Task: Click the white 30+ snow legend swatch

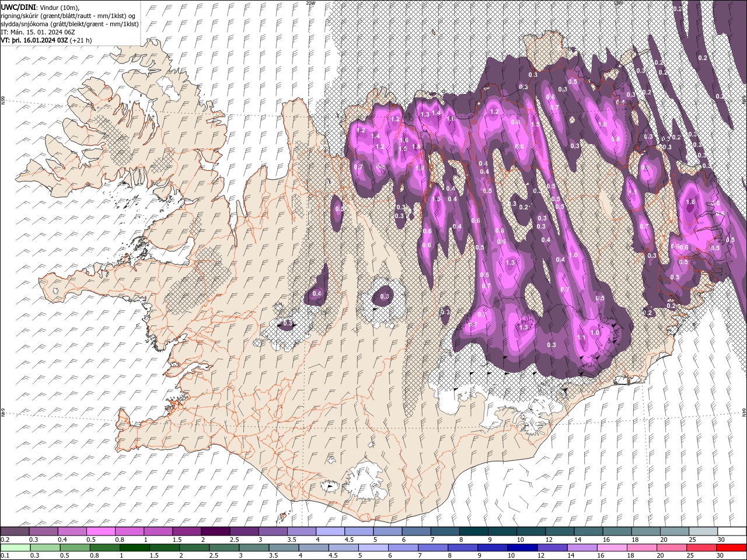Action: pyautogui.click(x=731, y=531)
